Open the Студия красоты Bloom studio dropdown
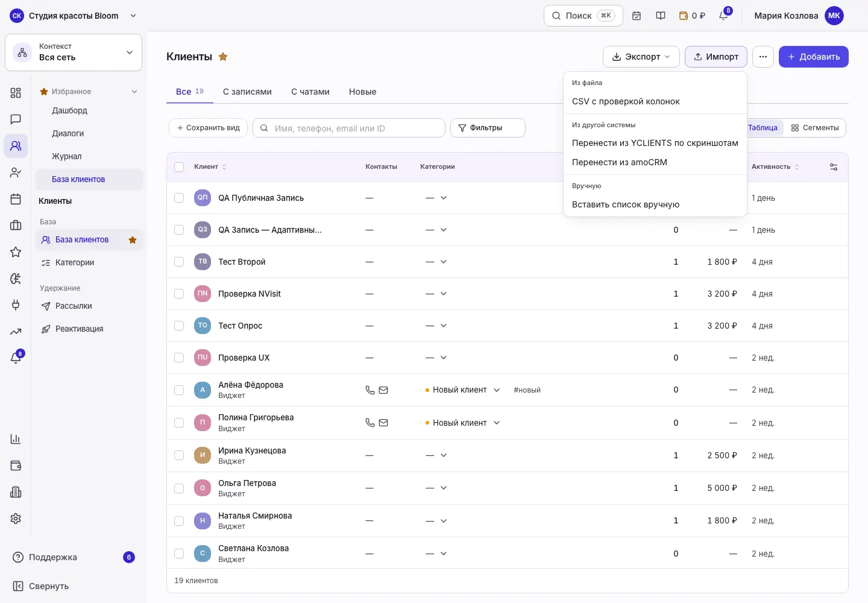The width and height of the screenshot is (868, 603). pos(74,16)
